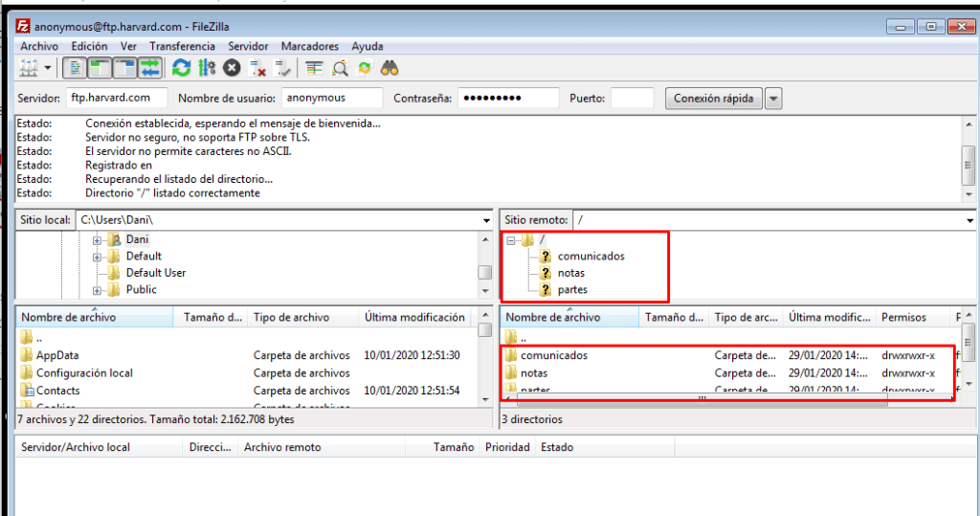
Task: Sort local files by Última modificación
Action: [x=413, y=318]
